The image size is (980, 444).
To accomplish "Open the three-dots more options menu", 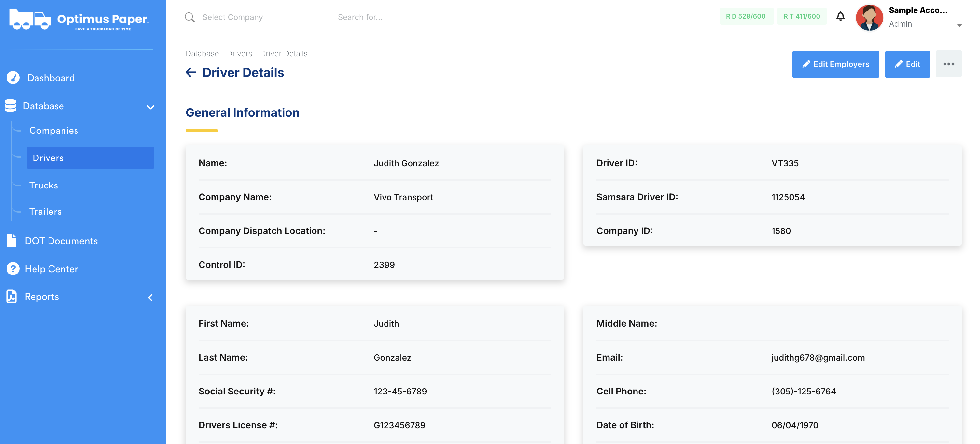I will click(x=948, y=64).
